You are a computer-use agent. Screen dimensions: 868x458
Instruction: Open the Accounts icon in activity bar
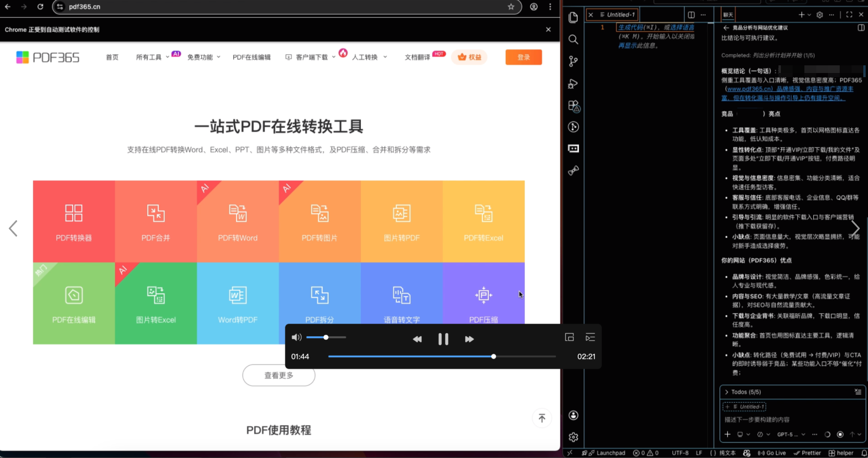(573, 416)
